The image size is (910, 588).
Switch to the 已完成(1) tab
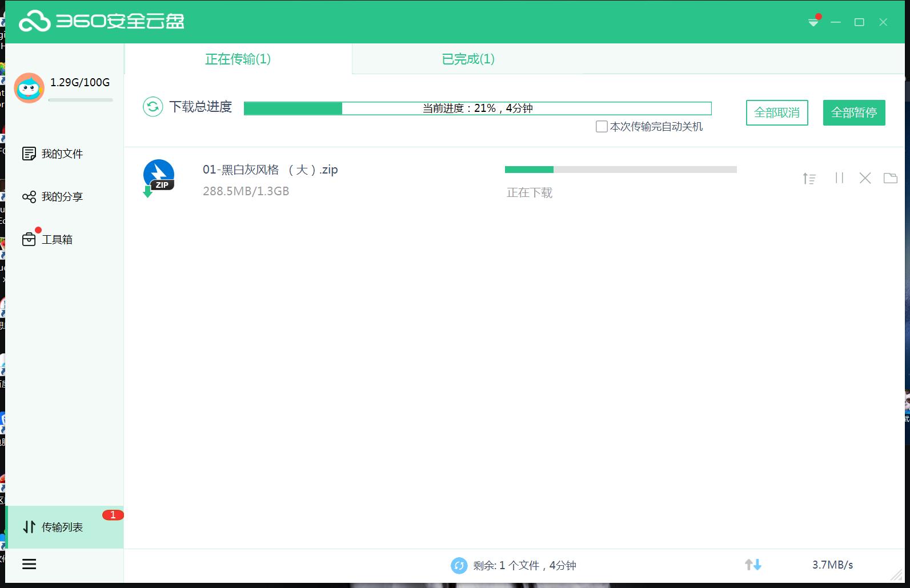tap(468, 59)
